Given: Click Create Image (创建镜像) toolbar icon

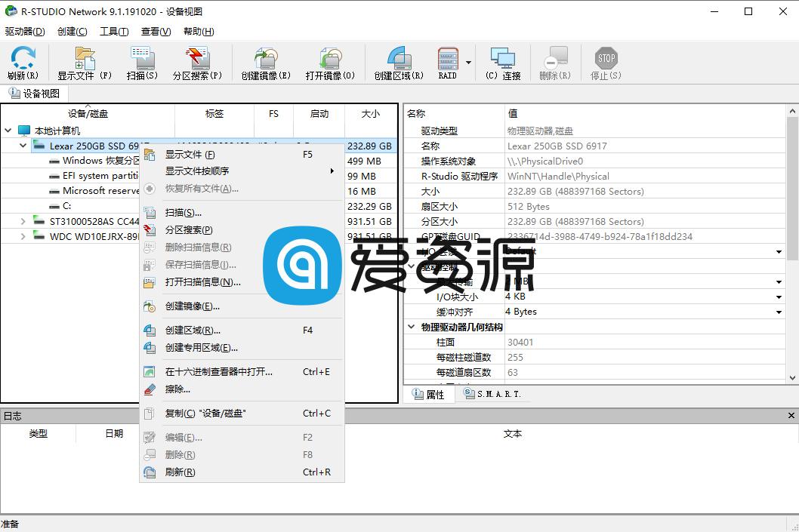Looking at the screenshot, I should coord(266,63).
